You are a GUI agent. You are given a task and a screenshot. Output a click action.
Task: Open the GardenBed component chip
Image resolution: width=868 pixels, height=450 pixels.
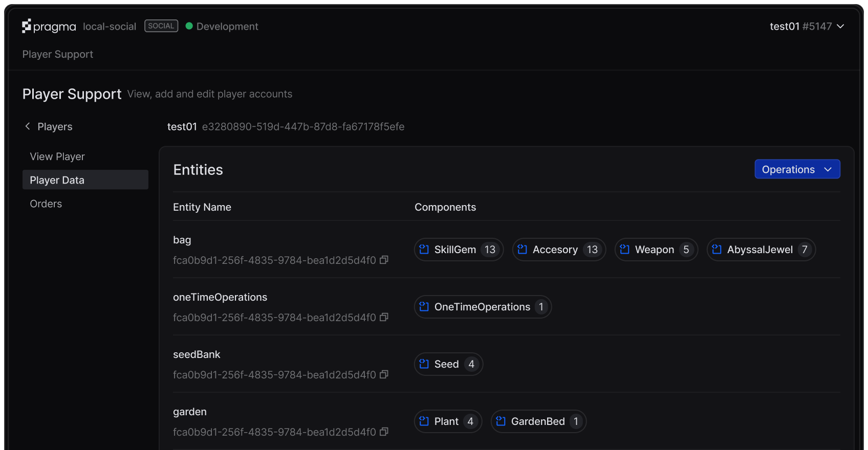538,421
